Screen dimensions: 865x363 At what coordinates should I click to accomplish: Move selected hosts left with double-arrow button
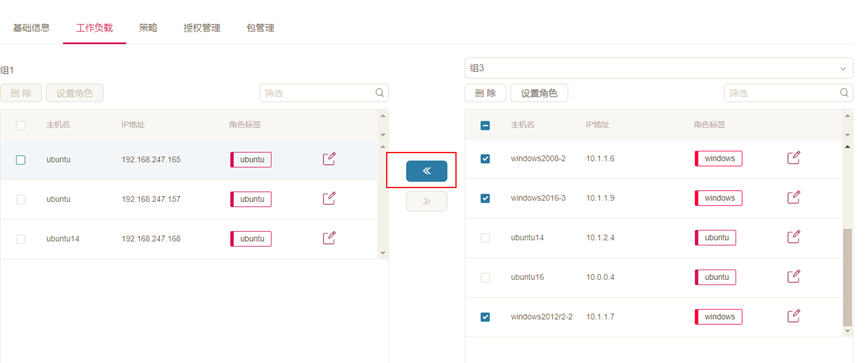tap(426, 171)
